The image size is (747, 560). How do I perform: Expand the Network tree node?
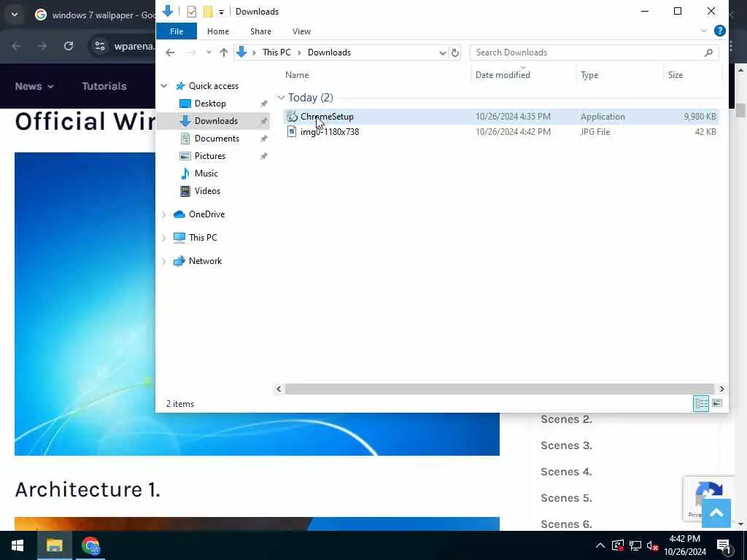click(164, 262)
